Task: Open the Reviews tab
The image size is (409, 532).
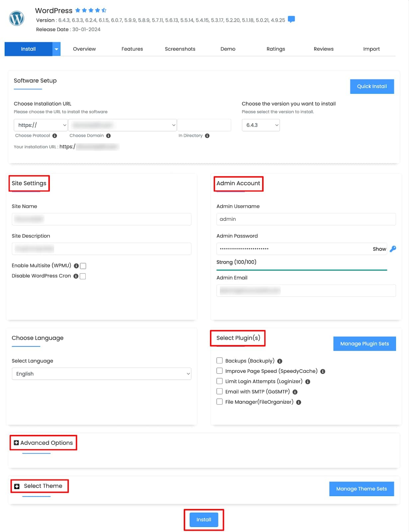Action: coord(323,49)
